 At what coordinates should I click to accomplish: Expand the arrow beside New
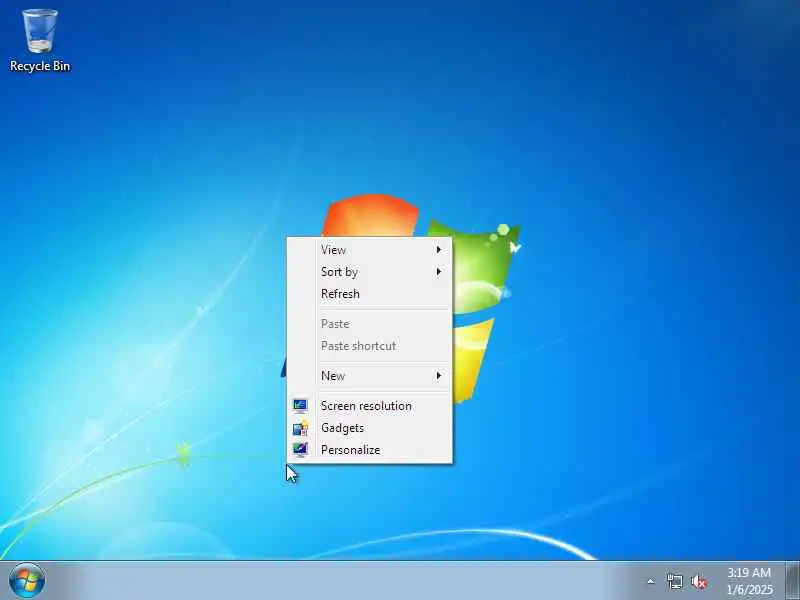439,376
